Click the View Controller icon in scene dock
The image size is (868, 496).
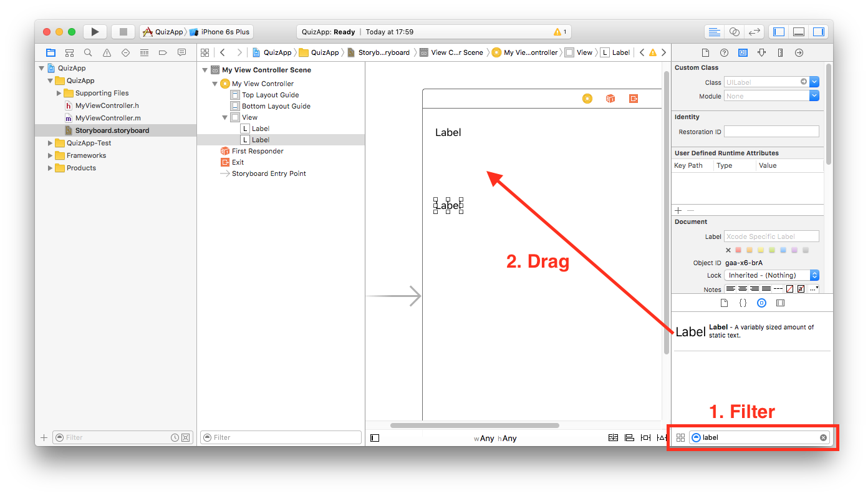point(587,99)
